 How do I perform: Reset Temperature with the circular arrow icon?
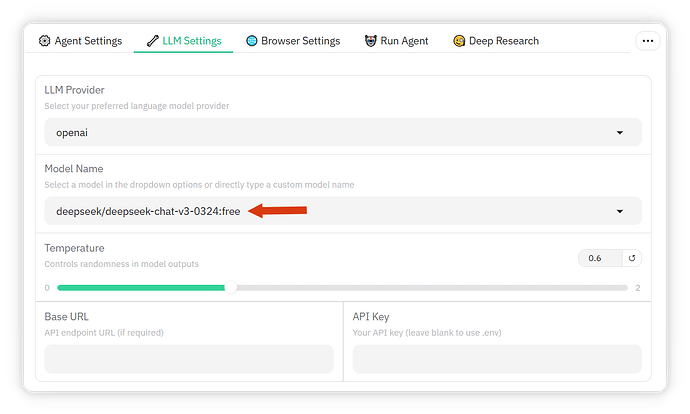pyautogui.click(x=632, y=258)
